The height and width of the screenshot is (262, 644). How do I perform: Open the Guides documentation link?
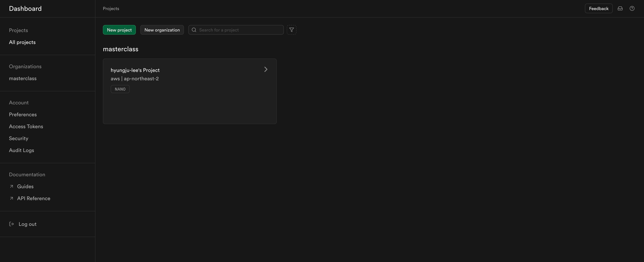(25, 186)
